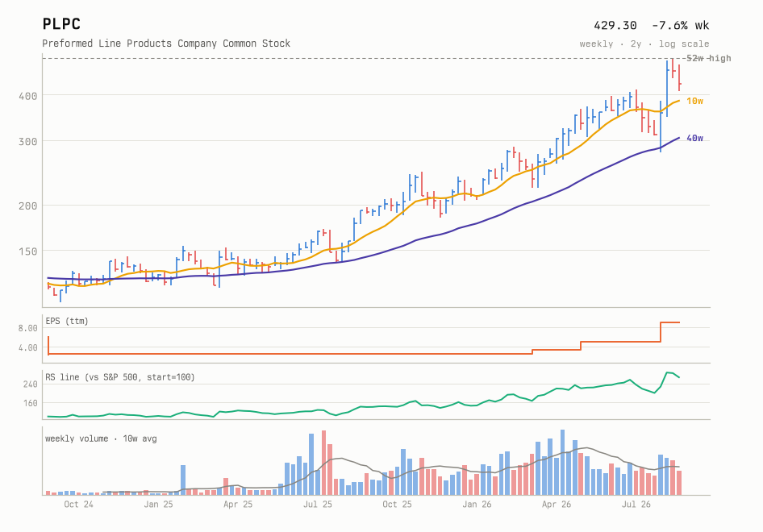The image size is (763, 532).
Task: Click the 300 price axis label
Action: tap(28, 142)
